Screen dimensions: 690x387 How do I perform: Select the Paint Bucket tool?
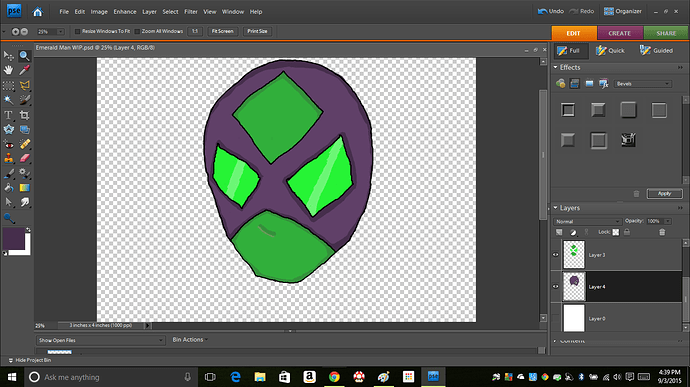[x=8, y=188]
